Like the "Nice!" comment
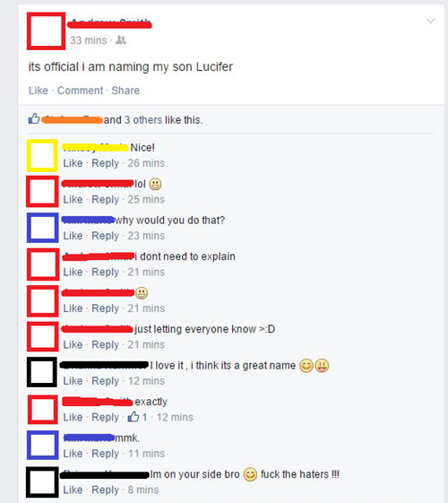 73,163
